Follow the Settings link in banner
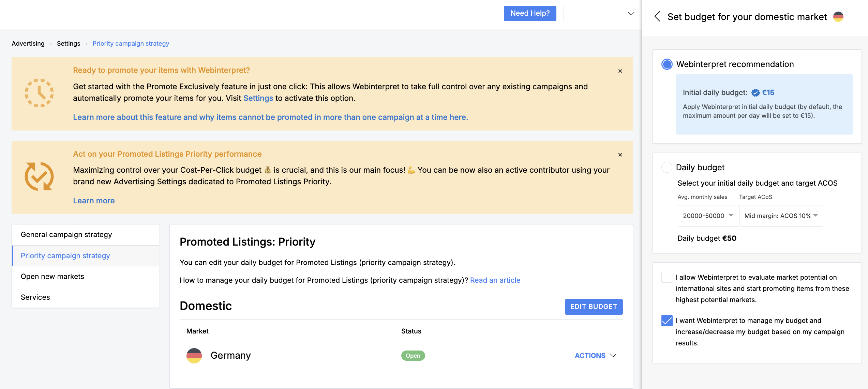This screenshot has height=389, width=868. tap(258, 98)
